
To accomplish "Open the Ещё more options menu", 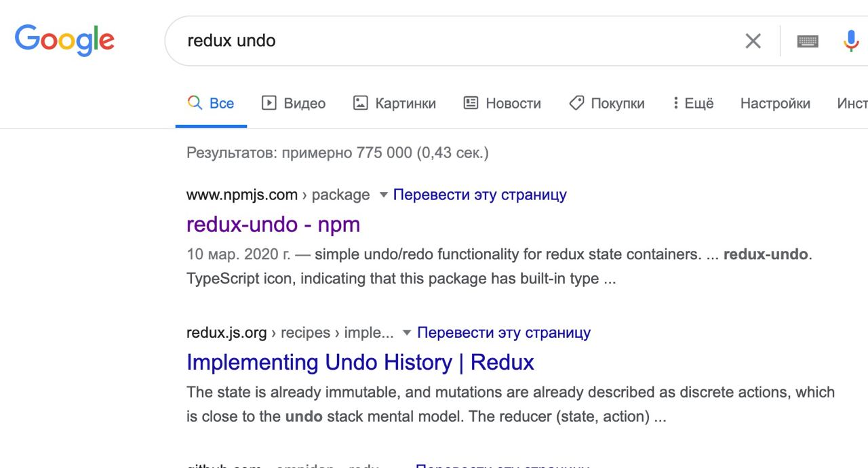I will [693, 103].
